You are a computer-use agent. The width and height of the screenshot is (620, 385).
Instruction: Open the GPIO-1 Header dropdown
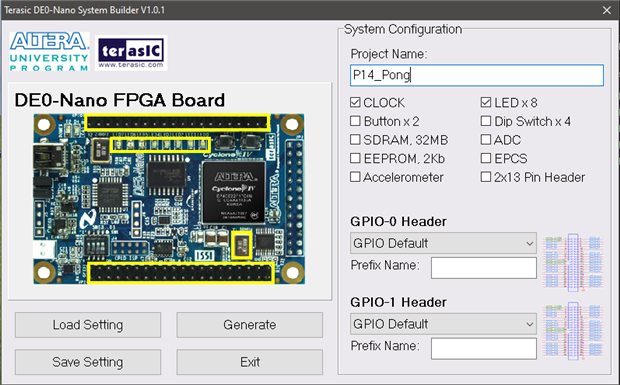tap(443, 324)
